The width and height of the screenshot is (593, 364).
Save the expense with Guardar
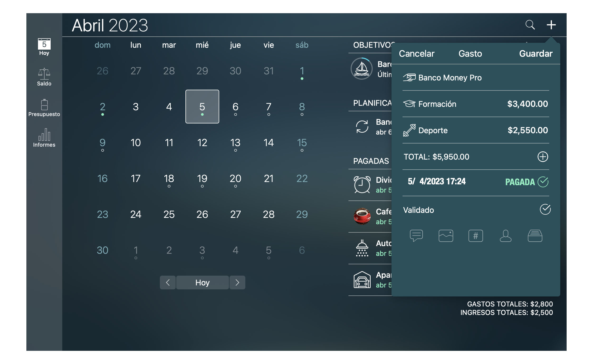(535, 54)
